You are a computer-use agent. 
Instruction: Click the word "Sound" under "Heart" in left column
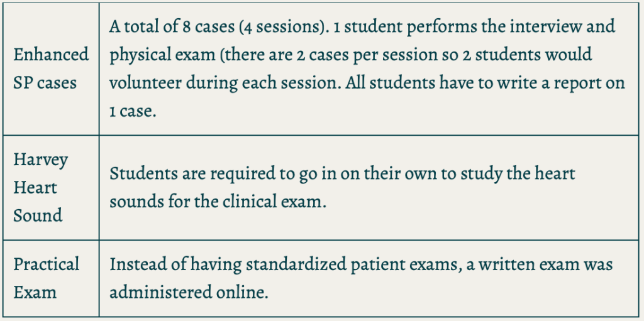coord(38,215)
